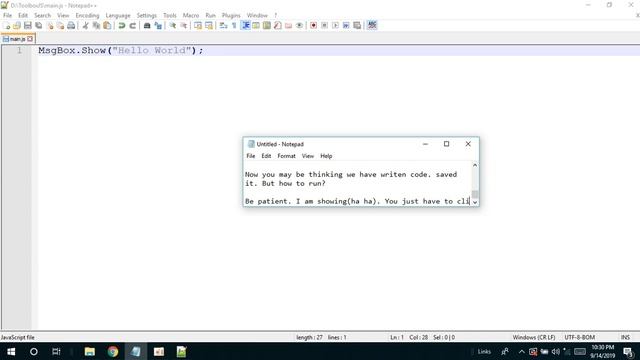Open the Function List toolbar icon

(x=278, y=26)
